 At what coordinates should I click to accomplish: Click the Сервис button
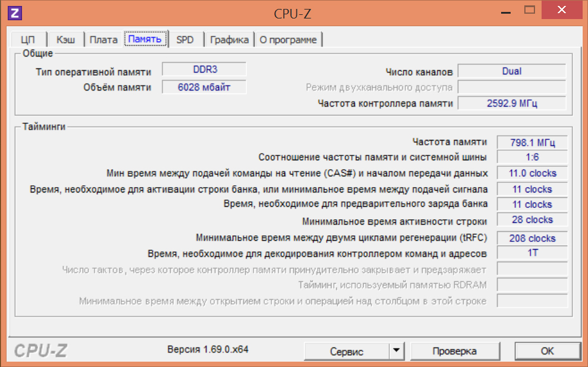(346, 352)
